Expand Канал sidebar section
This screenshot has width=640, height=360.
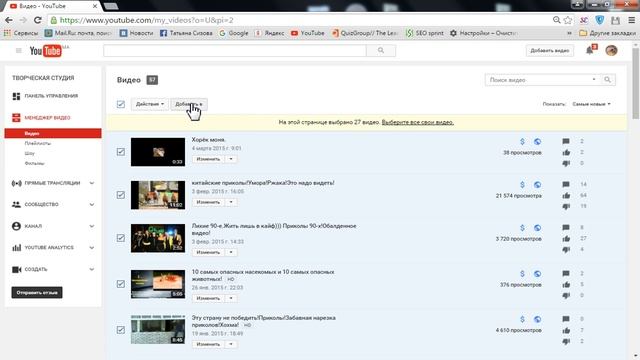click(91, 226)
